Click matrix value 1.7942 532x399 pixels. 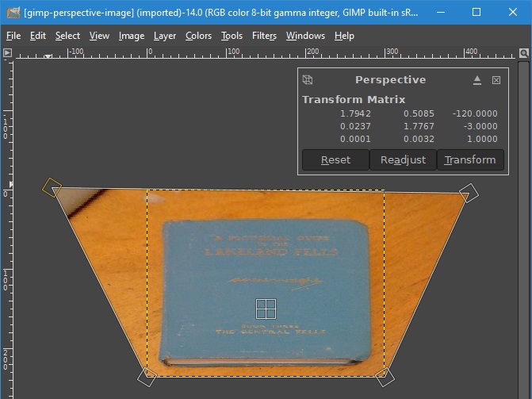(355, 113)
